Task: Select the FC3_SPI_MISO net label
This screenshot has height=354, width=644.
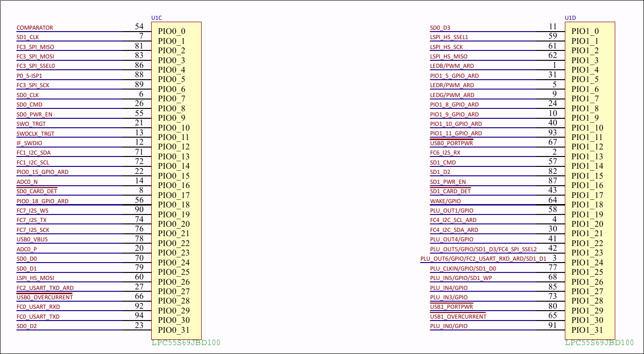Action: pyautogui.click(x=35, y=47)
